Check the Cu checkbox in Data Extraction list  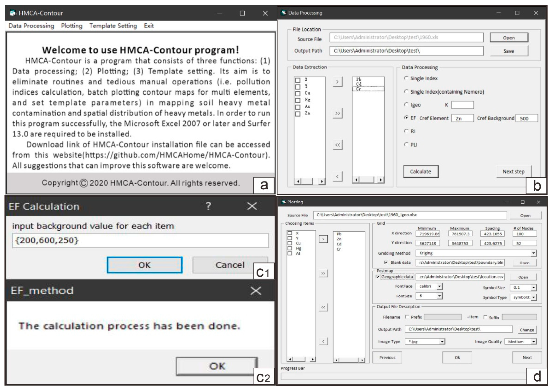tap(298, 93)
